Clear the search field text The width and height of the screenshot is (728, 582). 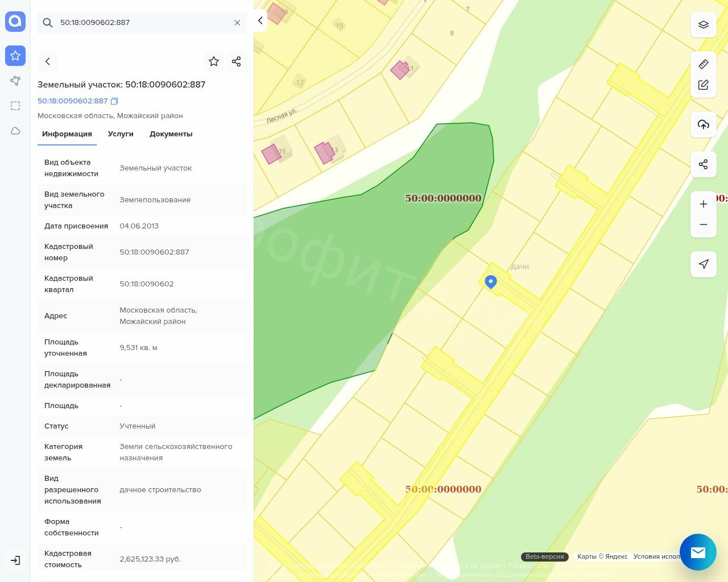click(x=237, y=23)
